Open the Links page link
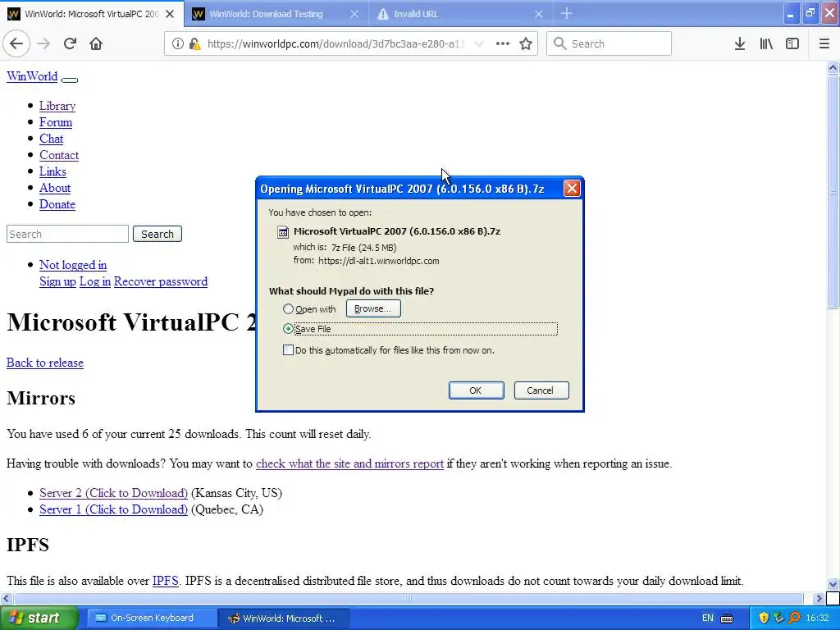This screenshot has height=630, width=840. pos(52,171)
